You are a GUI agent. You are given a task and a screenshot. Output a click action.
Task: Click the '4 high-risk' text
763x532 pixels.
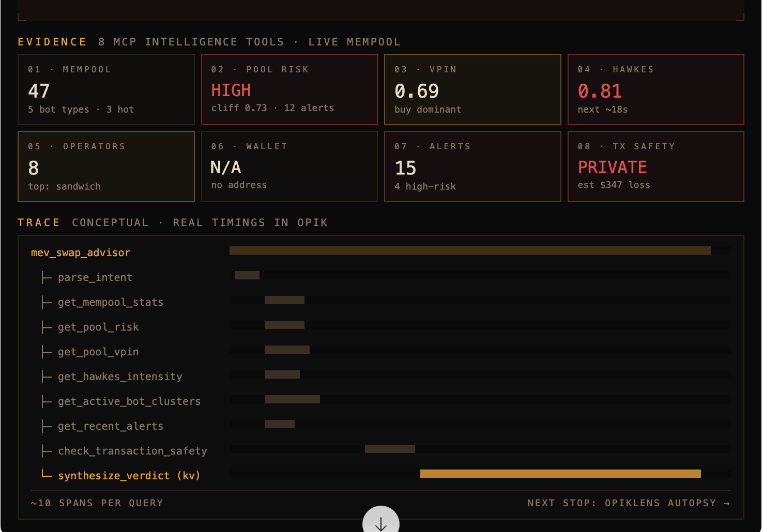(x=425, y=186)
